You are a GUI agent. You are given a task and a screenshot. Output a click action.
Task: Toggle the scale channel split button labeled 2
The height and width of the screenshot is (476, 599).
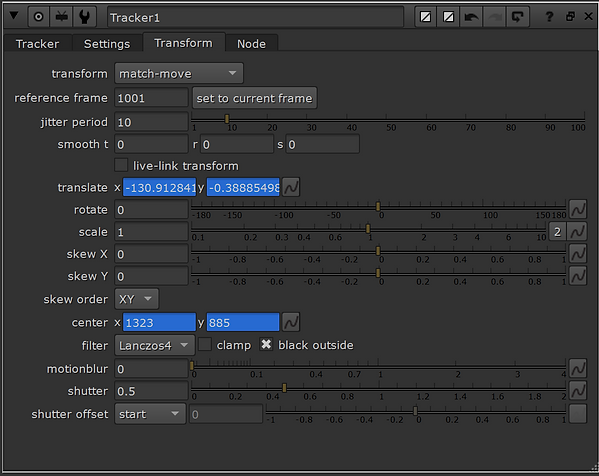point(557,232)
